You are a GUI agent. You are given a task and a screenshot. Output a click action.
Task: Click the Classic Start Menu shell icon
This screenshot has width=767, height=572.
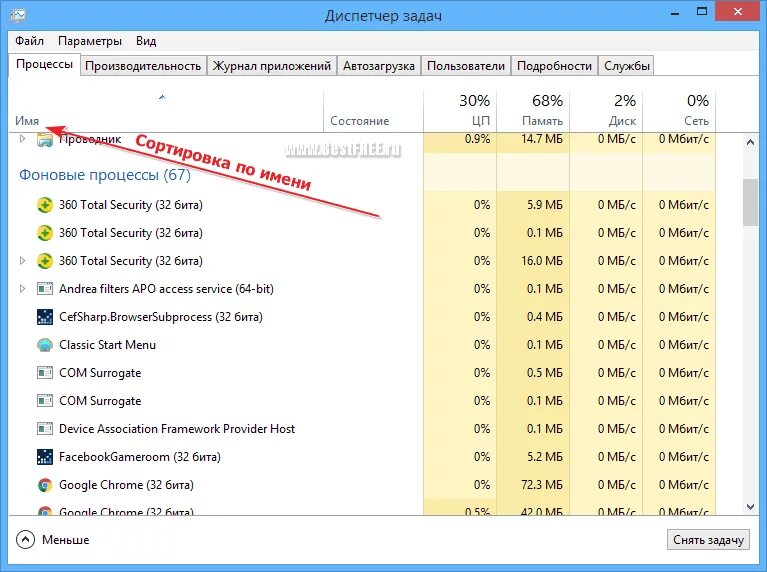click(45, 345)
